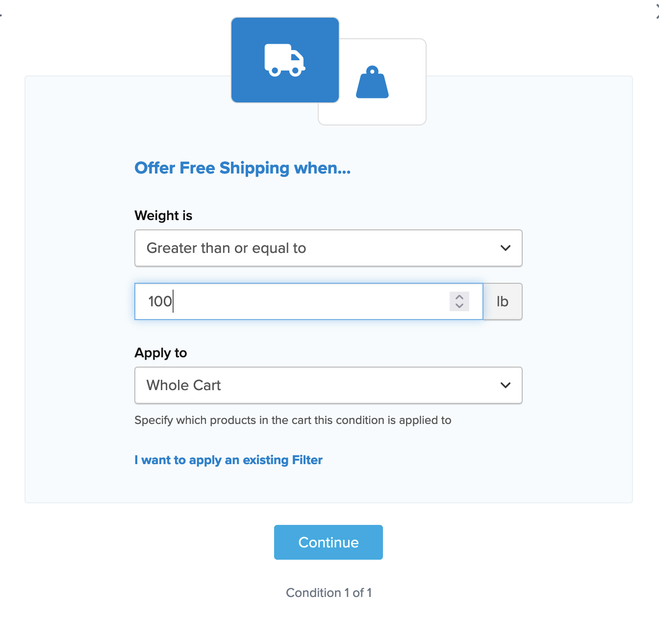Click the weight bag icon tile
This screenshot has height=644, width=659.
pos(372,82)
